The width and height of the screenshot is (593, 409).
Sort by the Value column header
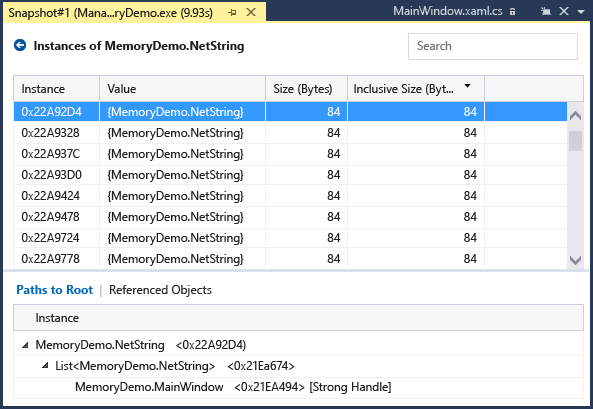182,89
